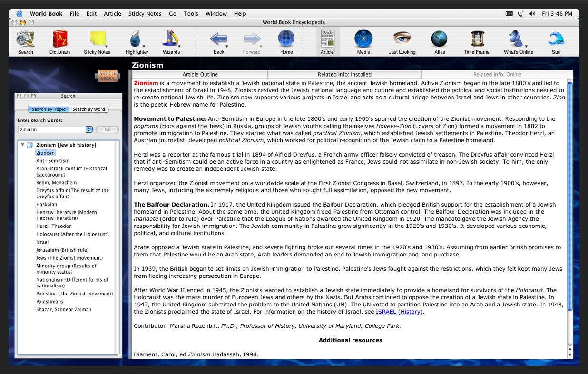Switch to Related Info: Online tab
588x374 pixels.
(x=497, y=75)
